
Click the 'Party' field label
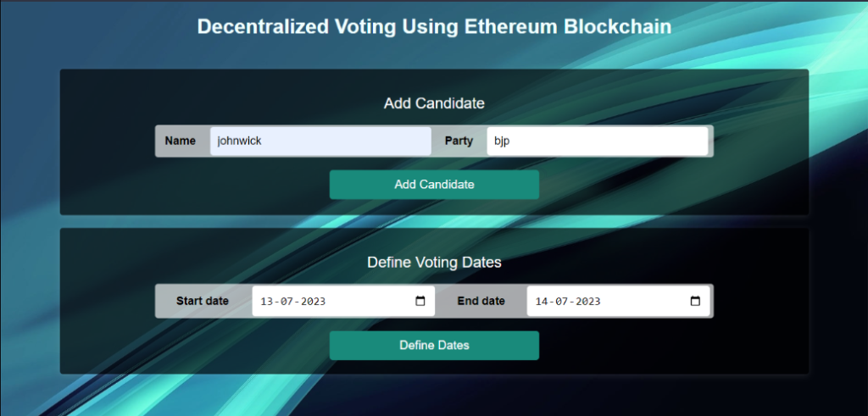[x=459, y=141]
